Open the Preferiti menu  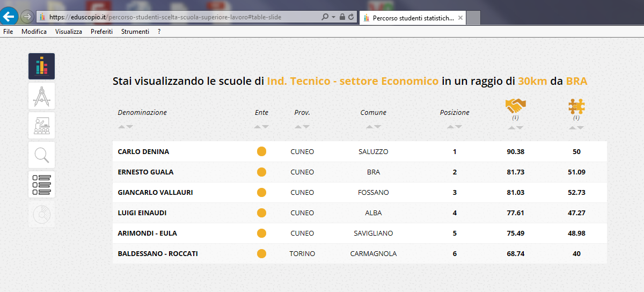click(101, 32)
